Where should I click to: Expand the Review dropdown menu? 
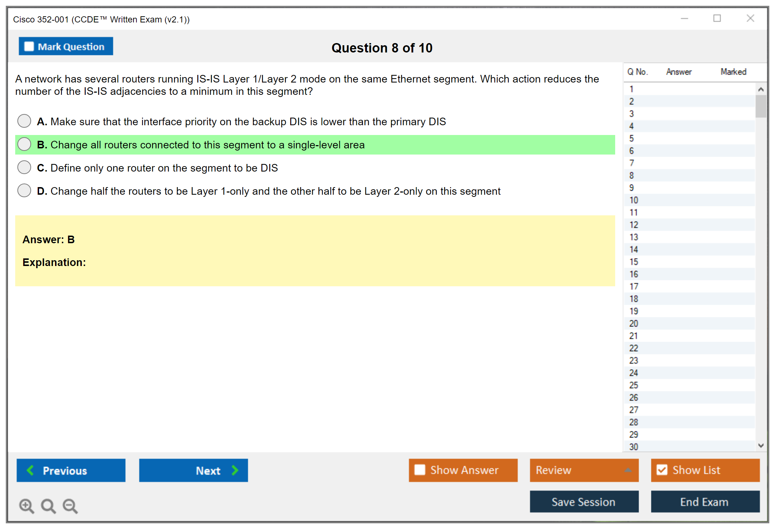point(628,470)
